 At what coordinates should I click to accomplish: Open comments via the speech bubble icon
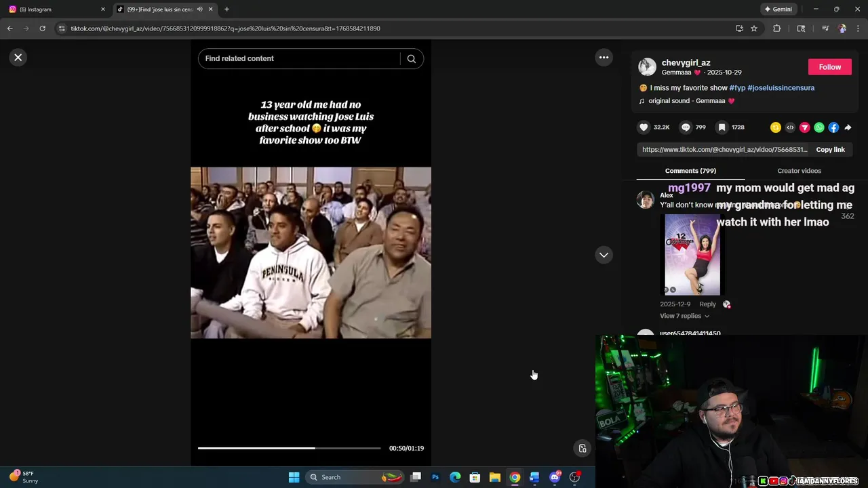coord(686,127)
